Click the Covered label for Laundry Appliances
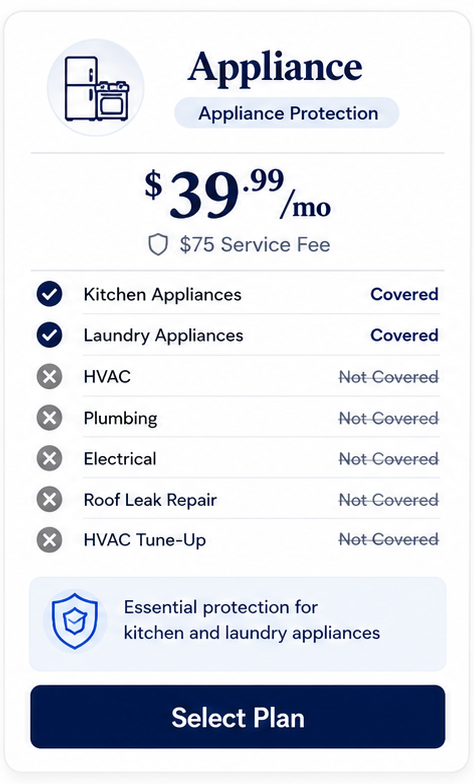 pos(404,335)
